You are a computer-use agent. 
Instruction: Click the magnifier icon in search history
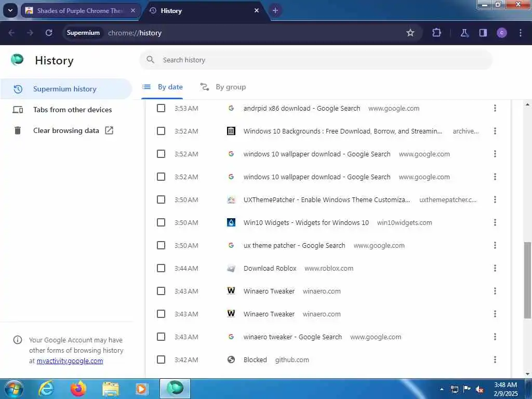point(150,60)
